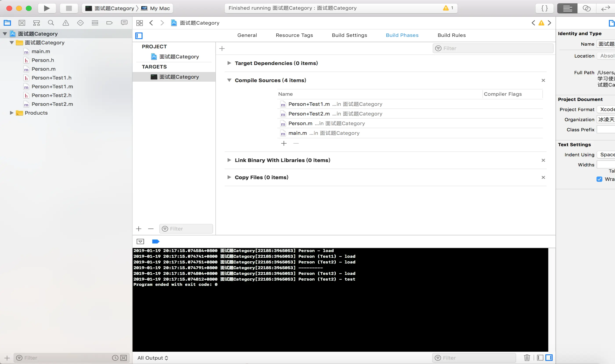Open the Breakpoint navigator icon
The width and height of the screenshot is (615, 364).
(109, 23)
